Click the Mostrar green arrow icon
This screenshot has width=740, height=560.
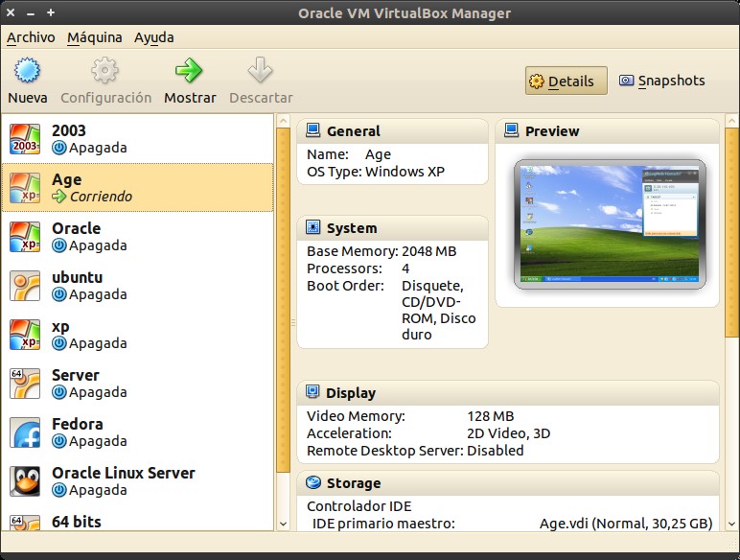189,70
